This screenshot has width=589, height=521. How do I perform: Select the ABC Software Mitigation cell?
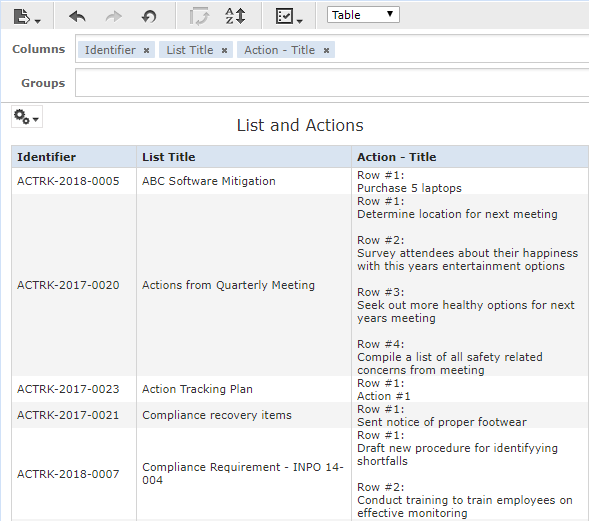point(244,181)
